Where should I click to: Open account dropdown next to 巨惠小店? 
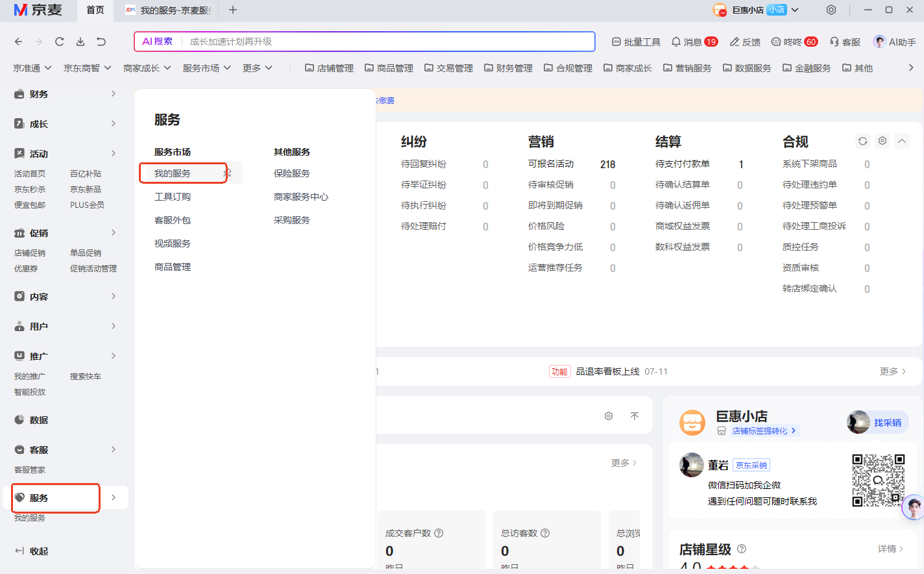tap(795, 10)
